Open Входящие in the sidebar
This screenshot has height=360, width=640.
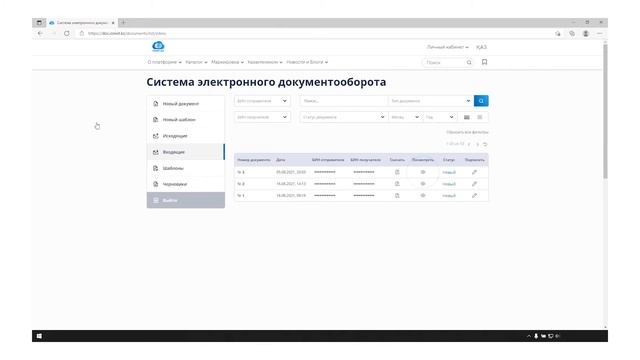click(186, 152)
